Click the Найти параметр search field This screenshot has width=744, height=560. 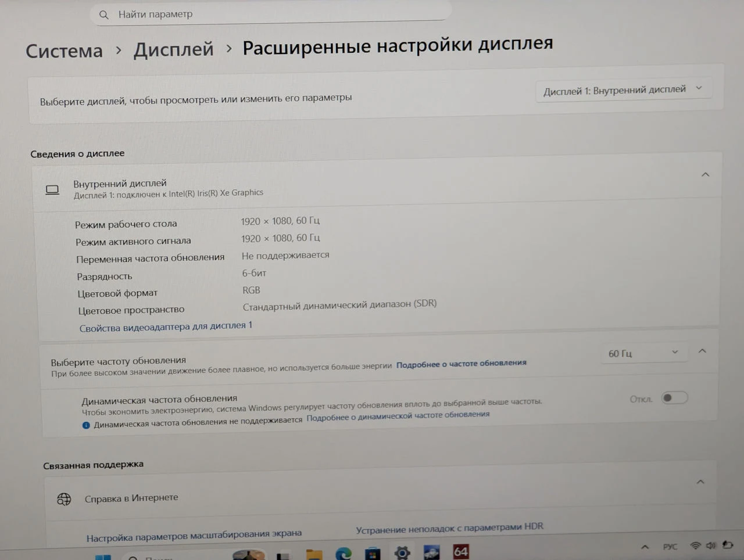pos(270,13)
